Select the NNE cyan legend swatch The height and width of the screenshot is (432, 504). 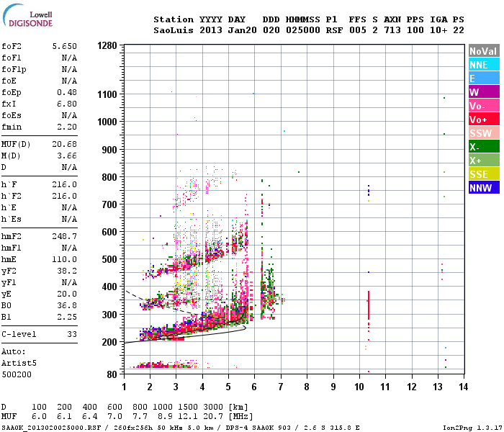pyautogui.click(x=484, y=65)
